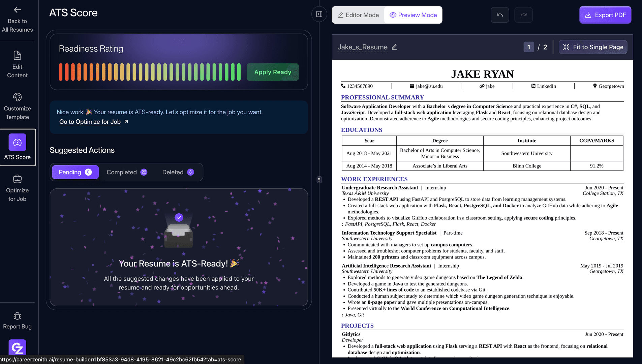Switch to Editor Mode
This screenshot has width=642, height=364.
coord(358,15)
